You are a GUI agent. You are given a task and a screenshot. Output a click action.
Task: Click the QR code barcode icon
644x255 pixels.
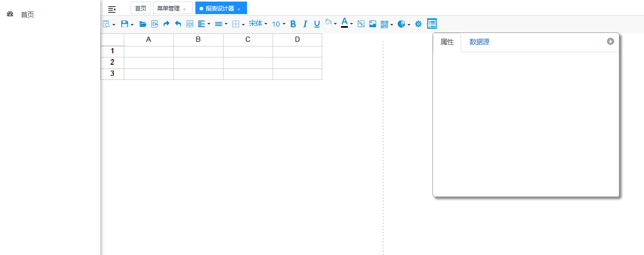pyautogui.click(x=384, y=24)
